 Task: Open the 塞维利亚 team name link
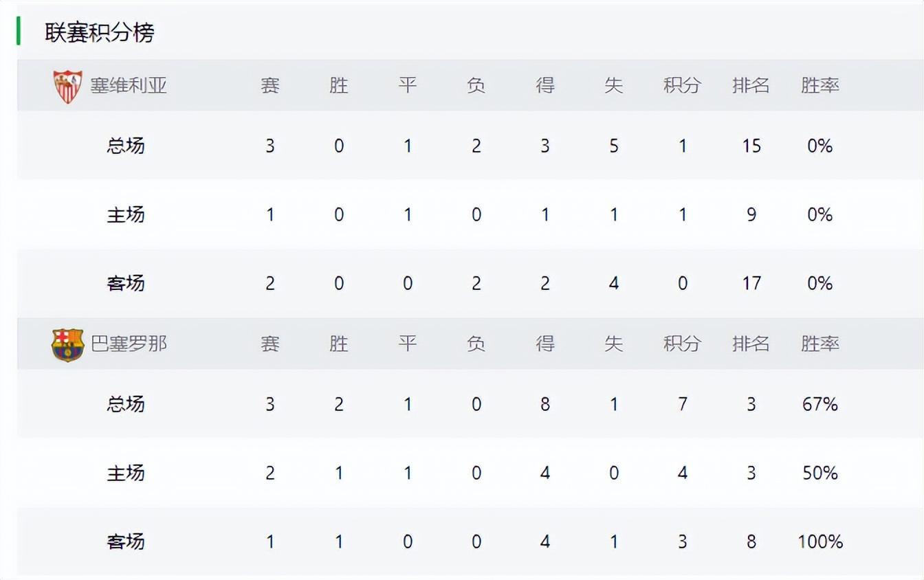click(129, 85)
